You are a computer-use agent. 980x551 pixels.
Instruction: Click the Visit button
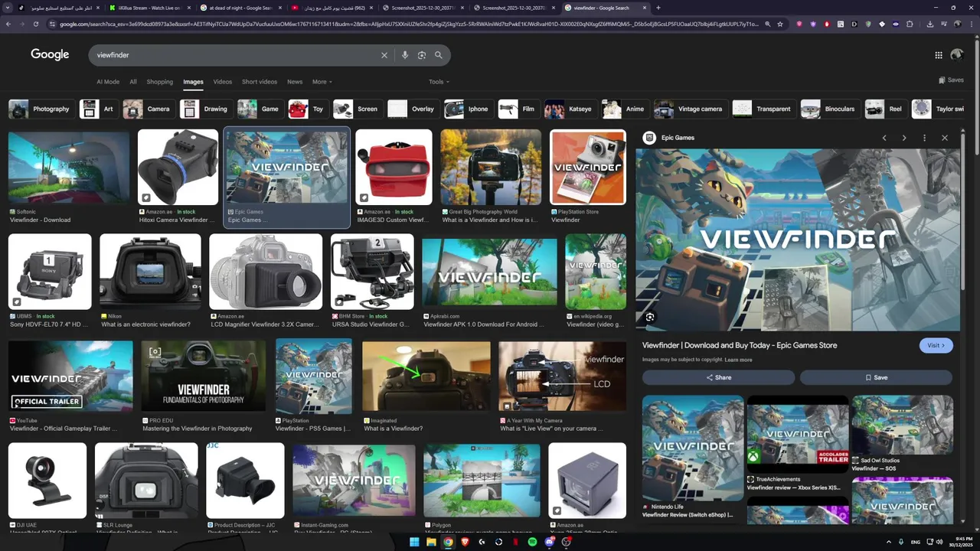pyautogui.click(x=936, y=345)
